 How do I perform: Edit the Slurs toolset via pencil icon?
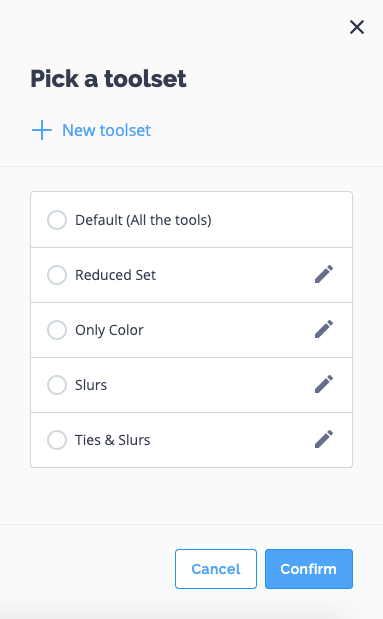324,385
